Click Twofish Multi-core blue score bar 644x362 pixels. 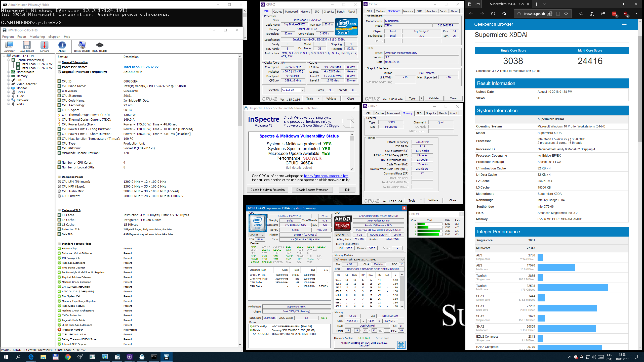[x=573, y=288]
